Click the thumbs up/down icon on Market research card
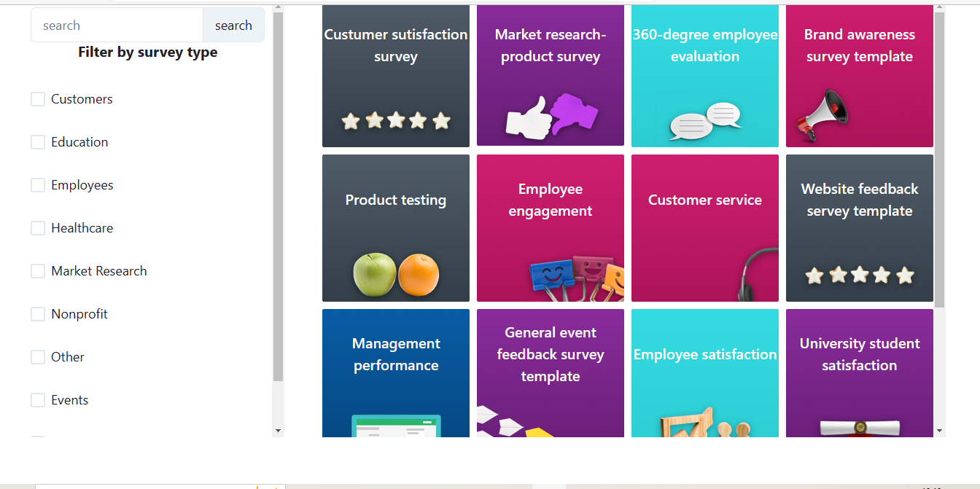 (551, 117)
